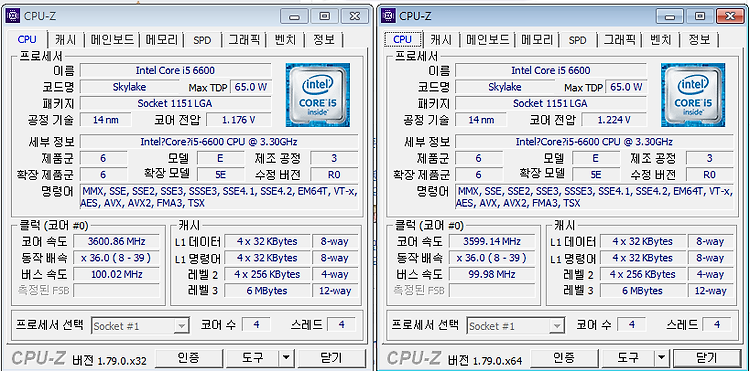
Task: Click Intel Core i5 6600 name field in left window
Action: 176,70
